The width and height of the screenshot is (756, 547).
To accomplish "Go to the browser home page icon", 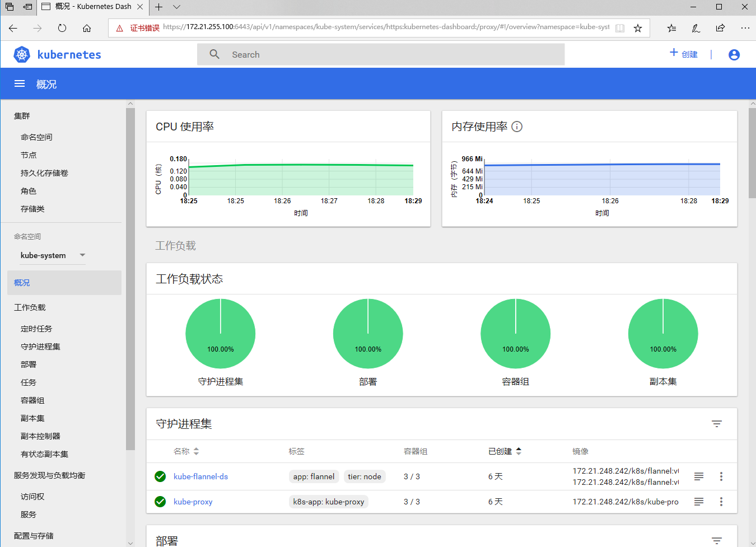I will pyautogui.click(x=87, y=28).
